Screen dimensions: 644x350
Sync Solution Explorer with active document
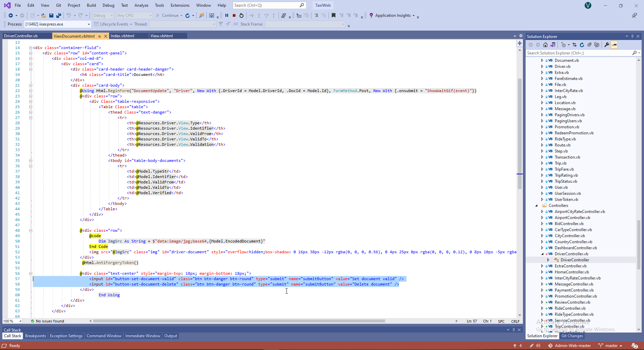(x=575, y=45)
